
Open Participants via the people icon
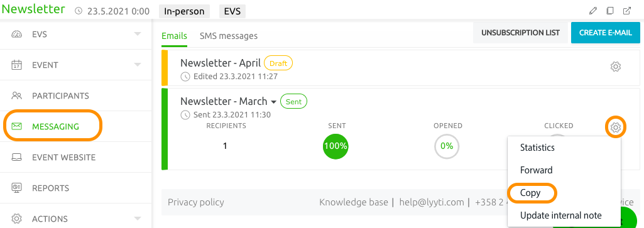point(17,95)
